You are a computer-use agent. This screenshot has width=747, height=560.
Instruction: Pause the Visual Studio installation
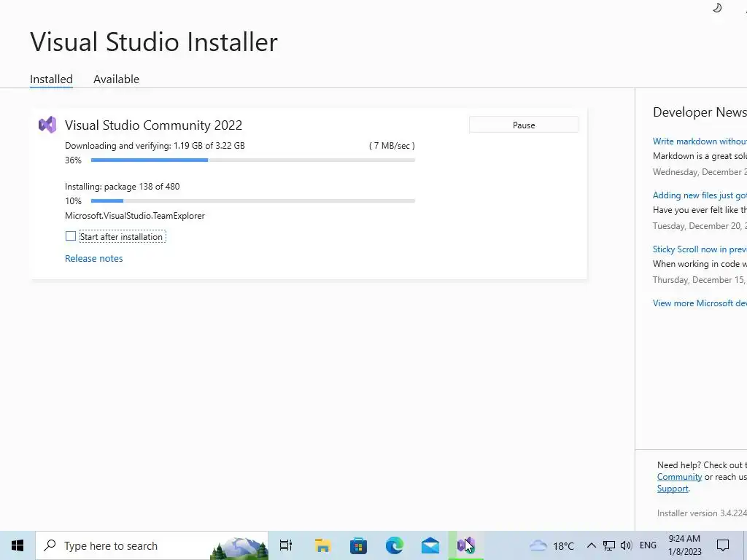[x=524, y=125]
